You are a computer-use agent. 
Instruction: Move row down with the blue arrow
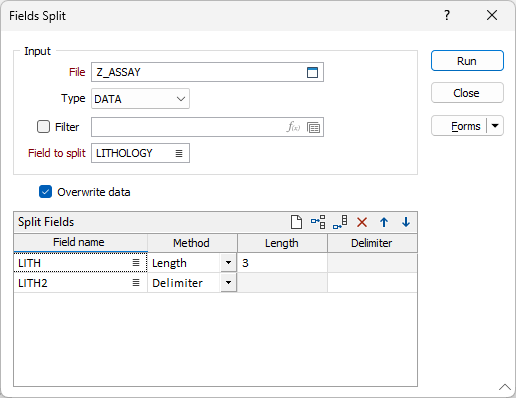(406, 222)
